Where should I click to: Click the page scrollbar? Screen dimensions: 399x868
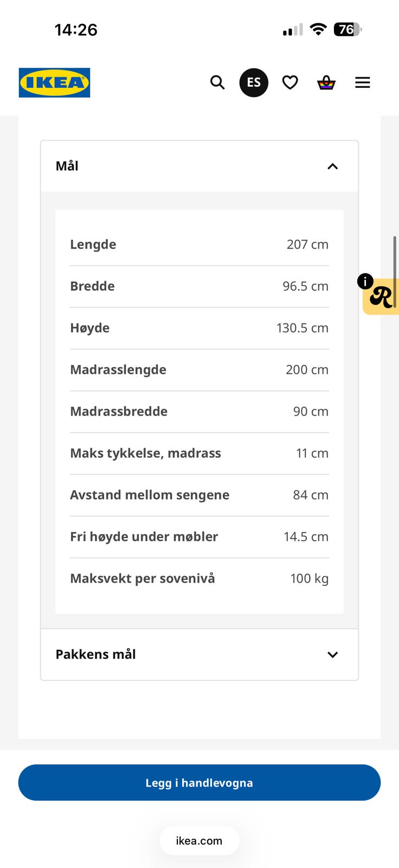395,271
